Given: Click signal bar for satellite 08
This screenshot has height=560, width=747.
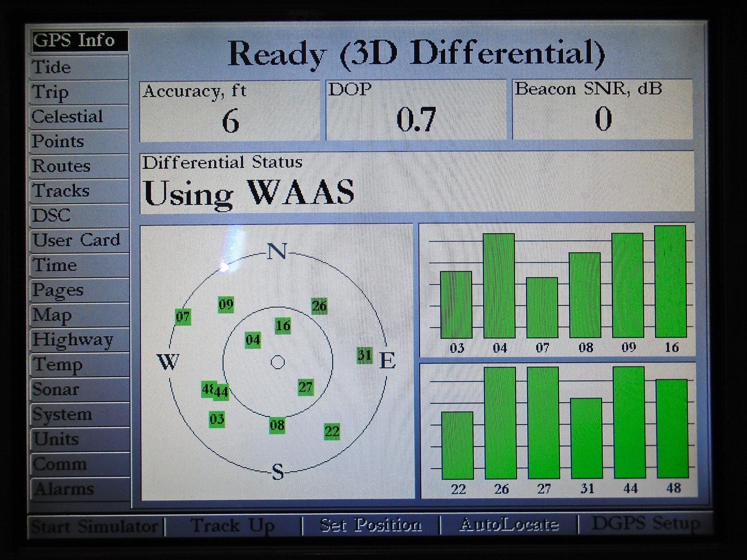Looking at the screenshot, I should 585,295.
